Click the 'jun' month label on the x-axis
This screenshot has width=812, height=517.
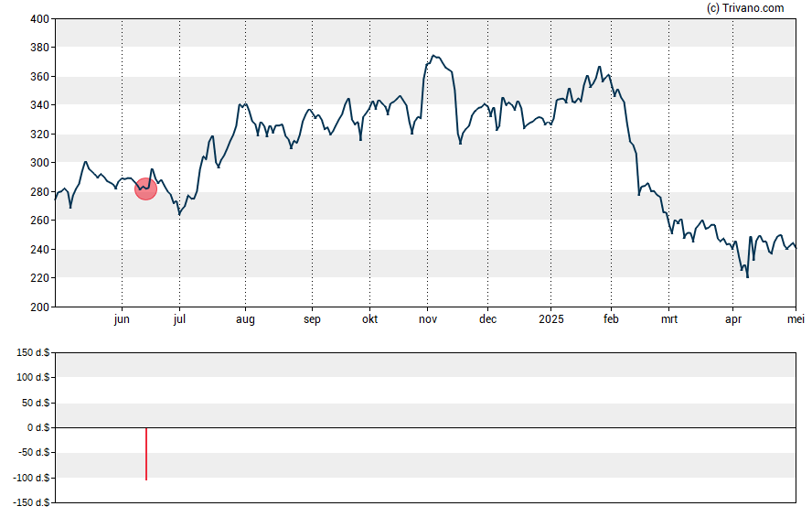[122, 319]
